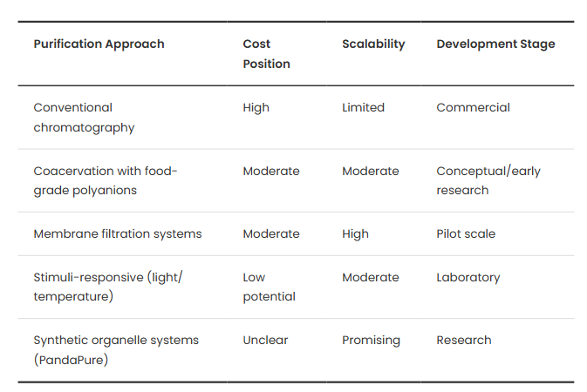Click the Coacervation with food-grade polyanions cell

point(105,180)
